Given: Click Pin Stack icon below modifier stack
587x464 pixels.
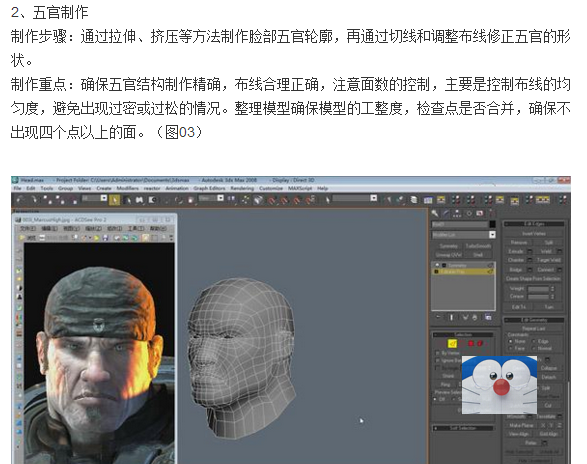Looking at the screenshot, I should pyautogui.click(x=438, y=317).
